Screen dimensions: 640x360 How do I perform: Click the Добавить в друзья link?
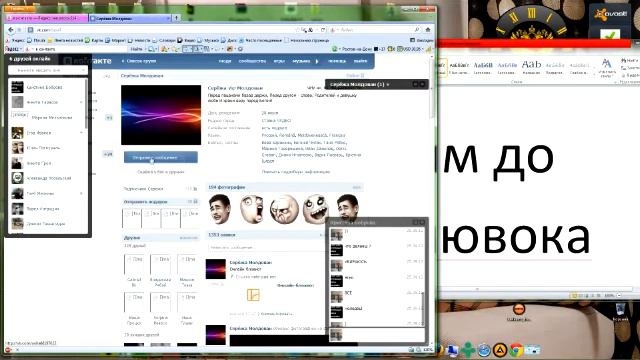(x=161, y=172)
